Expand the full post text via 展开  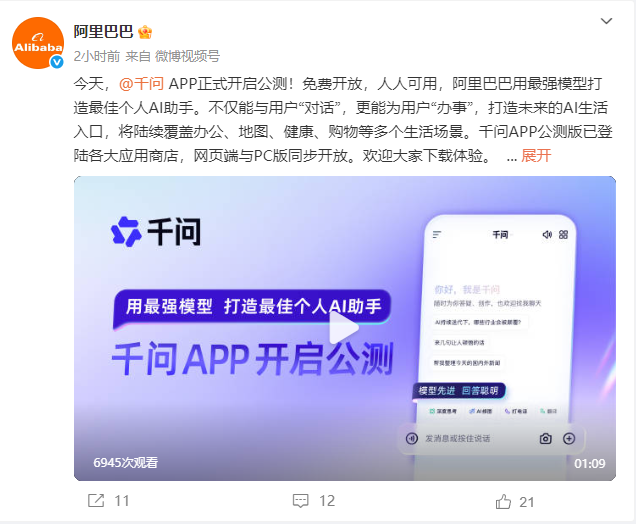coord(536,156)
